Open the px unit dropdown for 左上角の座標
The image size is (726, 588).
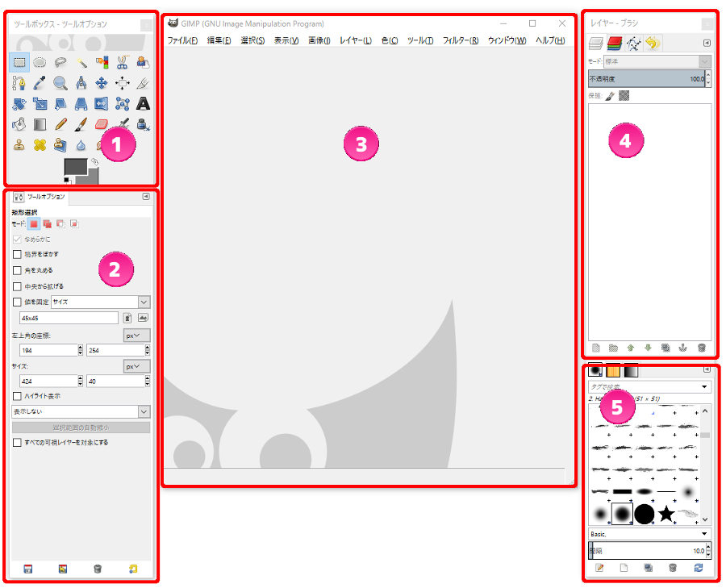pyautogui.click(x=136, y=336)
